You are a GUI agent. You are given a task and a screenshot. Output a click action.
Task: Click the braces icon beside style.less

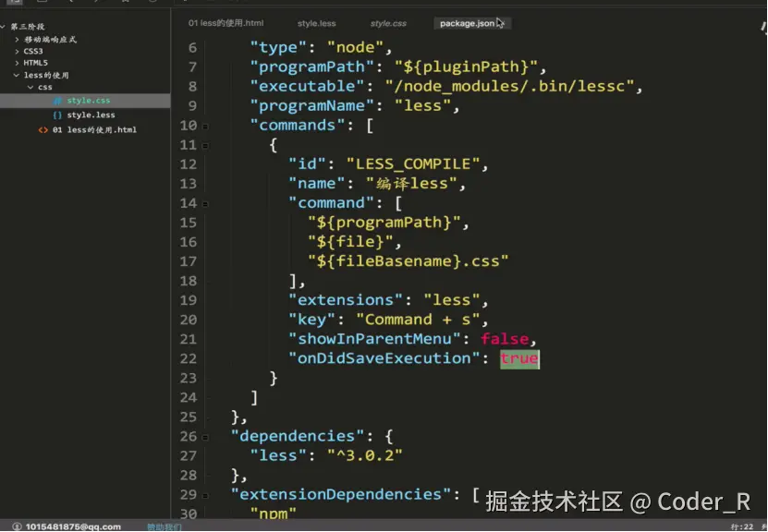point(57,115)
